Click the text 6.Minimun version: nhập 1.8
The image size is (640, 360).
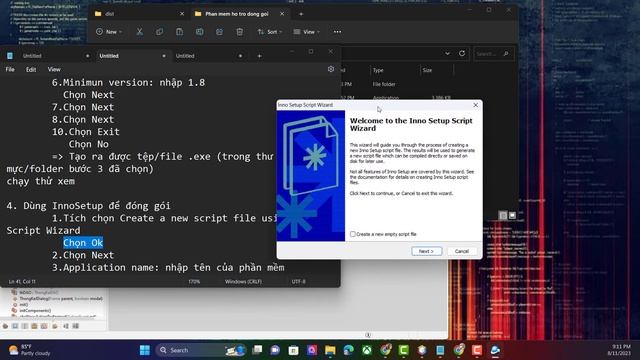(x=128, y=82)
